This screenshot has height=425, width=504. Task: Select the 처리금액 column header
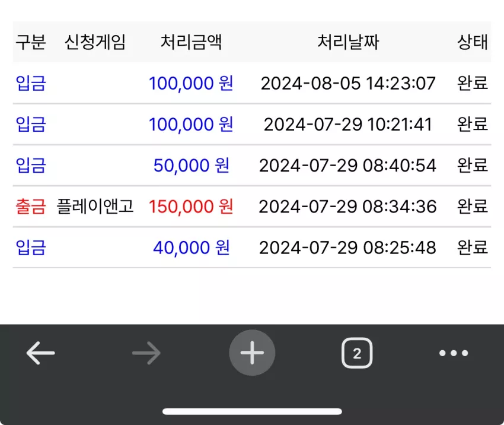pos(191,42)
